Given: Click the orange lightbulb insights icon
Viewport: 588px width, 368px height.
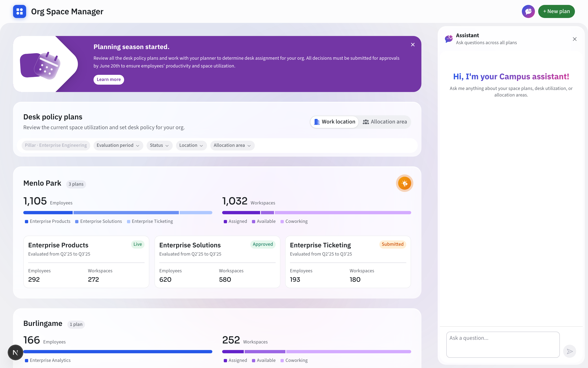Looking at the screenshot, I should (x=404, y=183).
